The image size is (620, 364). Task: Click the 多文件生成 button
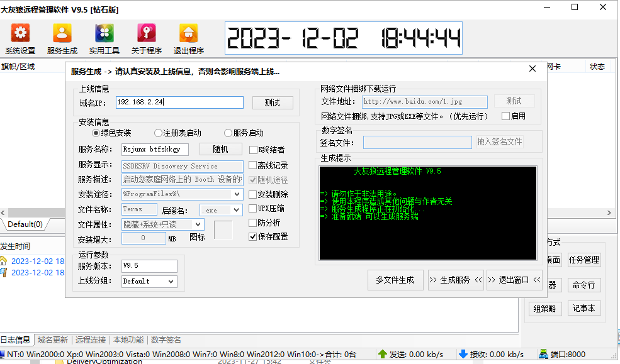tap(395, 280)
